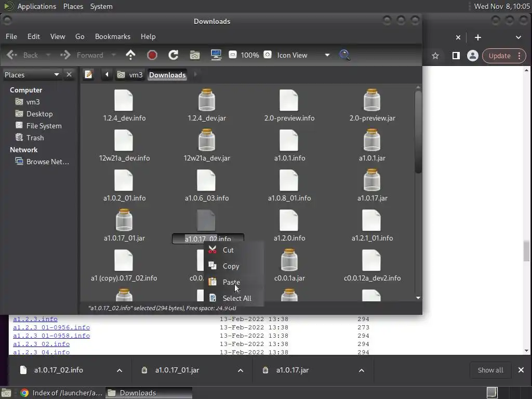Close the Chrome tab
Viewport: 532px width, 399px height.
[458, 37]
